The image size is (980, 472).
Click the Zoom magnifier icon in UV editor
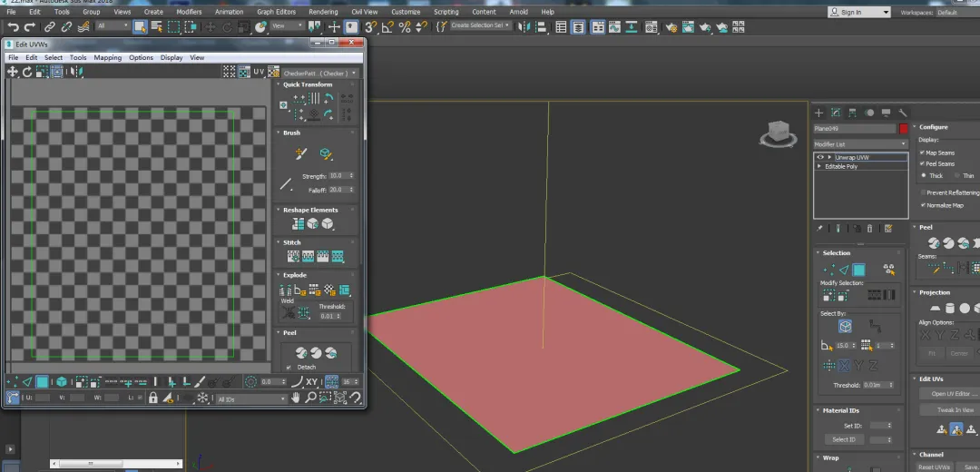coord(311,398)
